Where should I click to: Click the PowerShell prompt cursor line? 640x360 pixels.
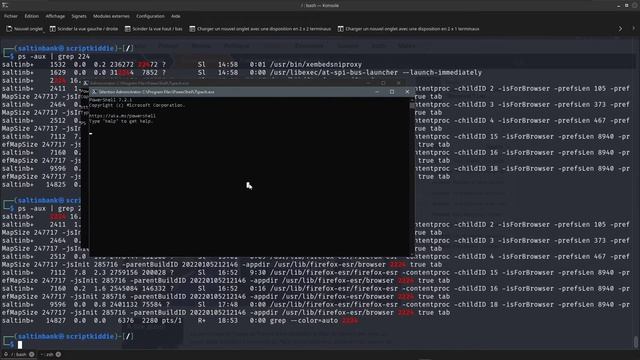[91, 133]
